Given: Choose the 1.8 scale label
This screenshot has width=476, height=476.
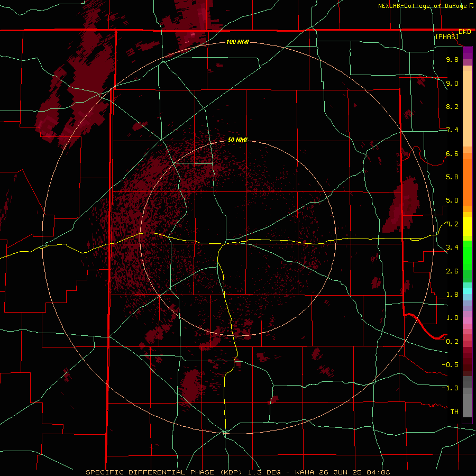Looking at the screenshot, I should (452, 295).
